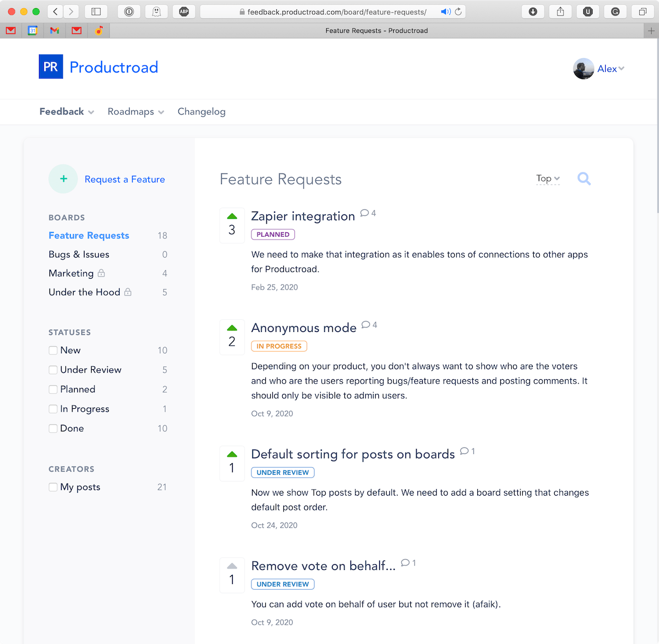Check the New status filter

click(53, 351)
